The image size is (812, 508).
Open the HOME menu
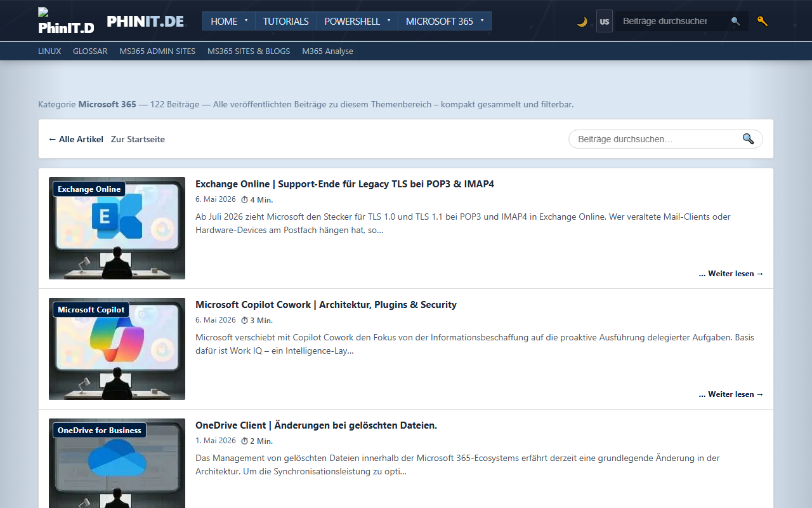point(224,21)
